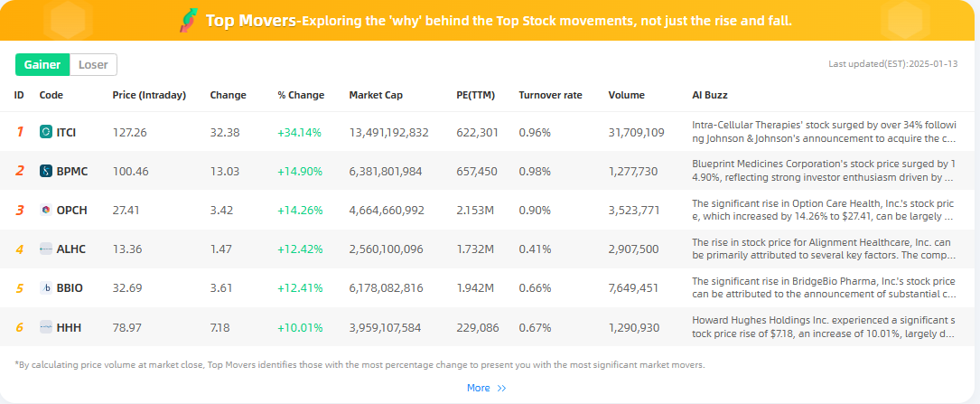
Task: Open the BBIO ticker code
Action: (70, 288)
